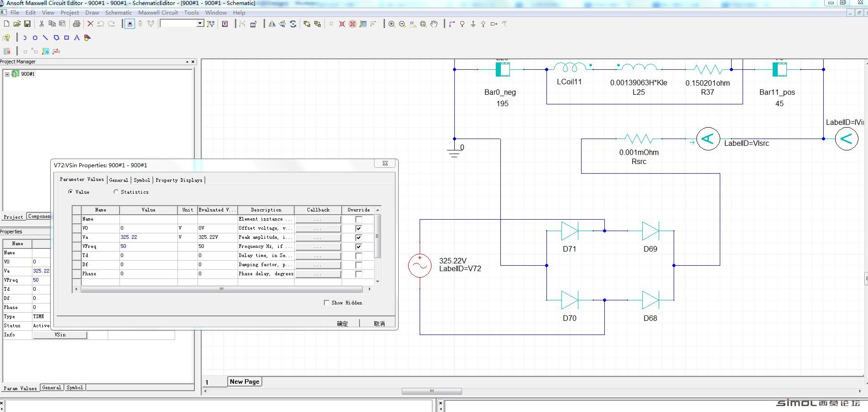
Task: Check Override checkbox for the Td row
Action: coord(359,256)
